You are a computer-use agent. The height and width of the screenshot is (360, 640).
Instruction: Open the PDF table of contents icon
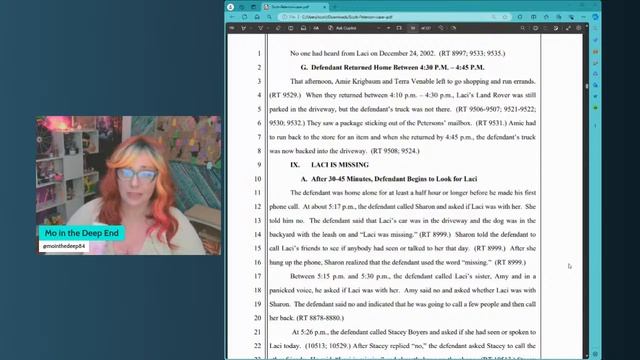232,28
